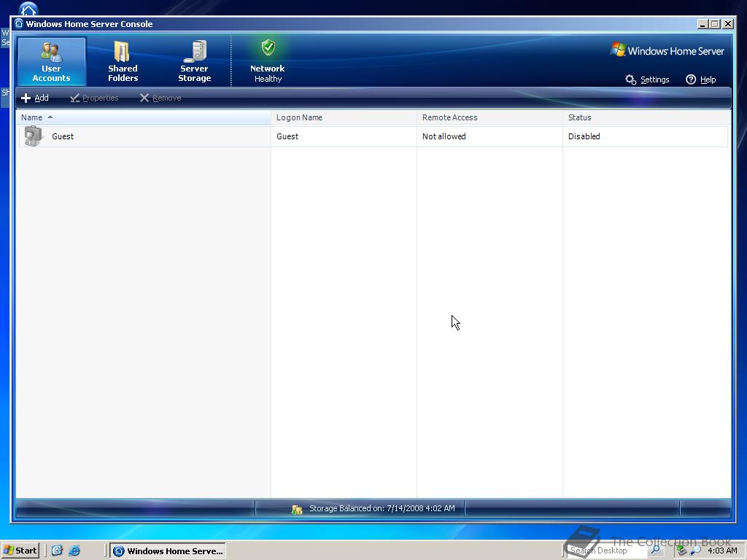
Task: Click the User Accounts people icon
Action: pos(52,52)
